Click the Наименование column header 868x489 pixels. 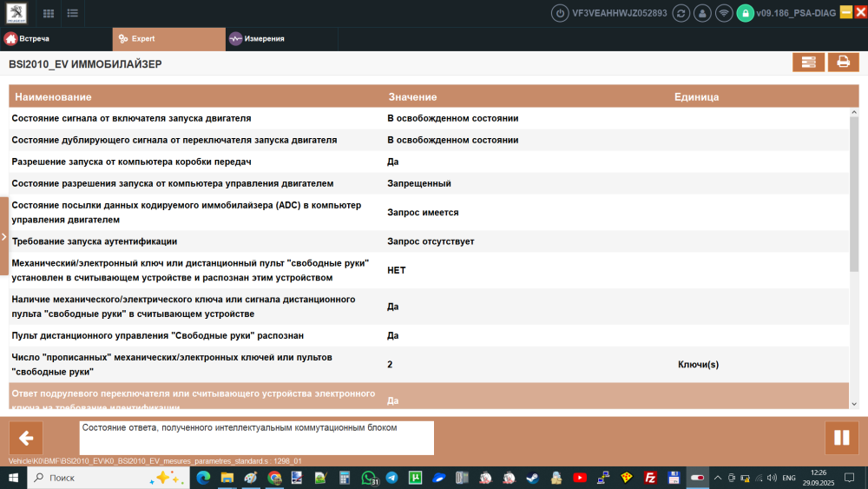[53, 97]
